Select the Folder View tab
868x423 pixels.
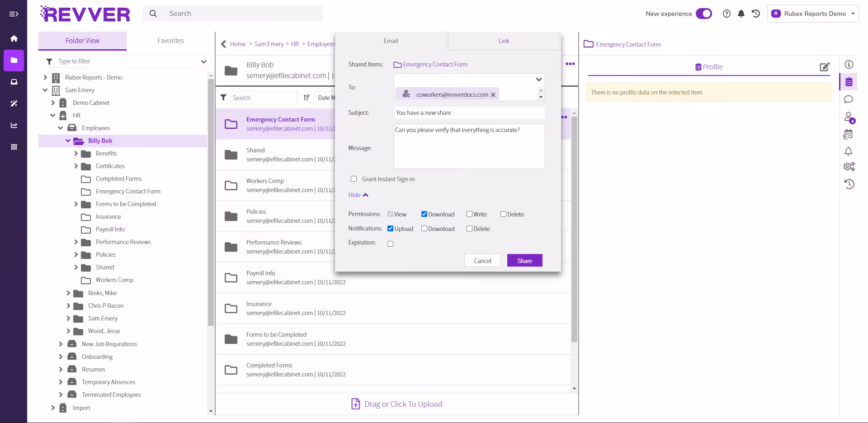tap(82, 41)
